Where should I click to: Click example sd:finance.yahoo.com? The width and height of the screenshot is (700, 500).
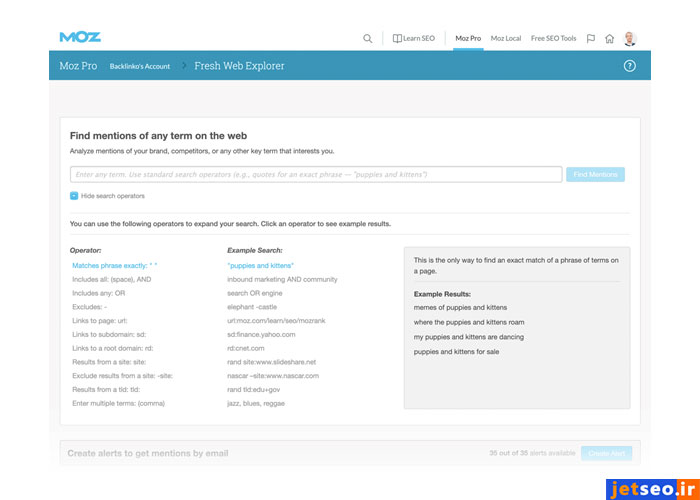click(x=261, y=335)
